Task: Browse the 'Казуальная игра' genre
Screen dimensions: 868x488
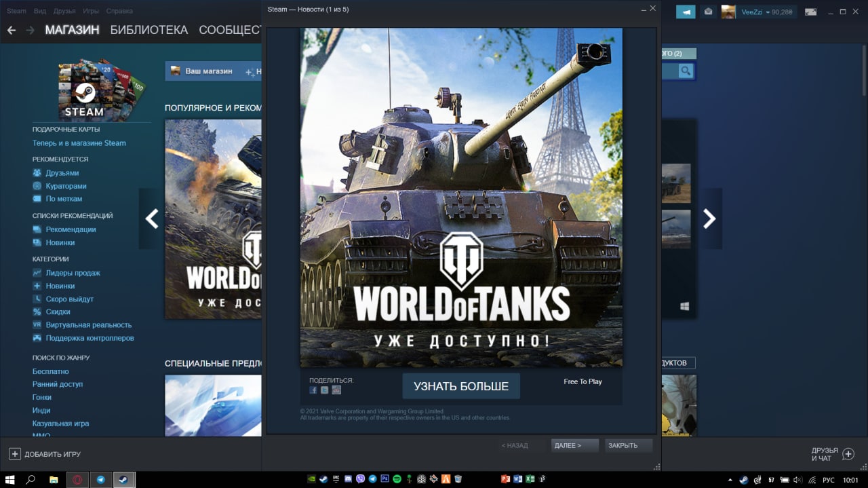Action: click(x=61, y=424)
